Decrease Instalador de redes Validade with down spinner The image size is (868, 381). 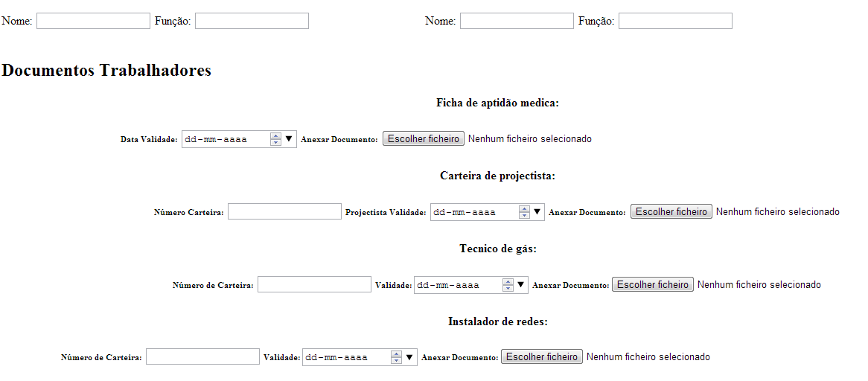tap(396, 361)
